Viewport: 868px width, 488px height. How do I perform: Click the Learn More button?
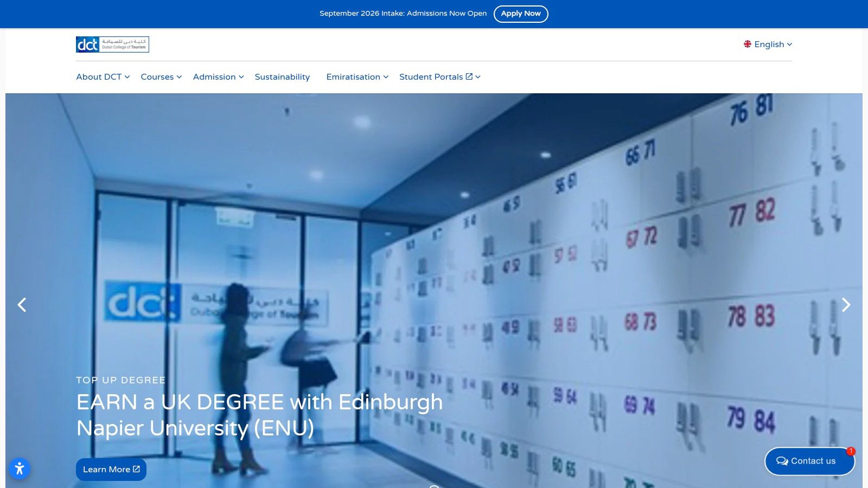point(111,470)
